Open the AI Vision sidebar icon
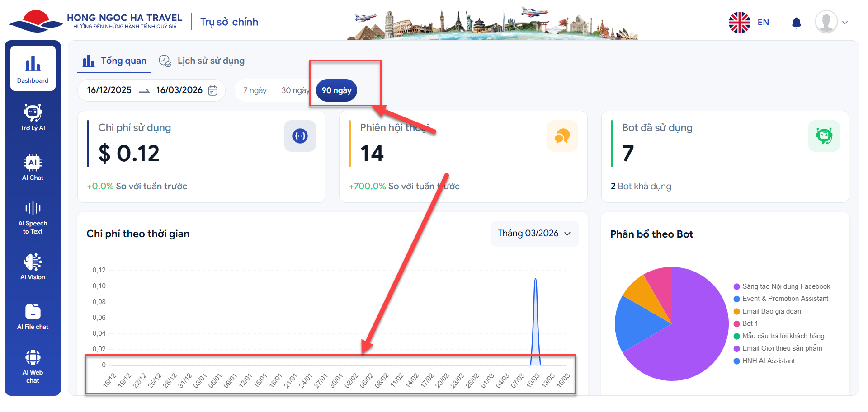 33,267
